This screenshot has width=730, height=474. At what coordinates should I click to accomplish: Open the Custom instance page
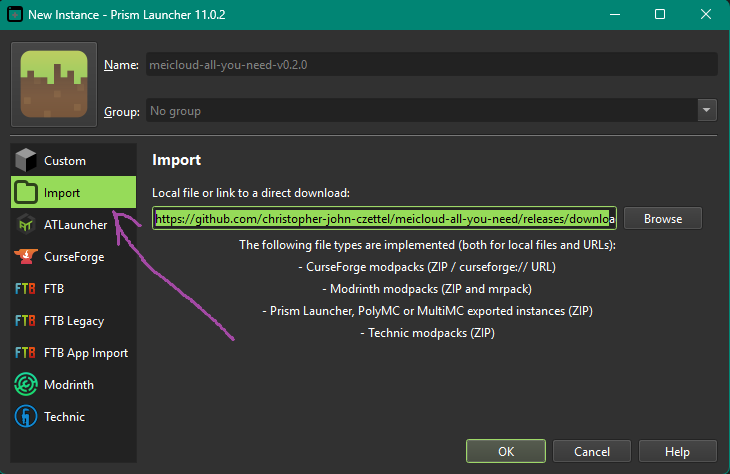point(74,161)
